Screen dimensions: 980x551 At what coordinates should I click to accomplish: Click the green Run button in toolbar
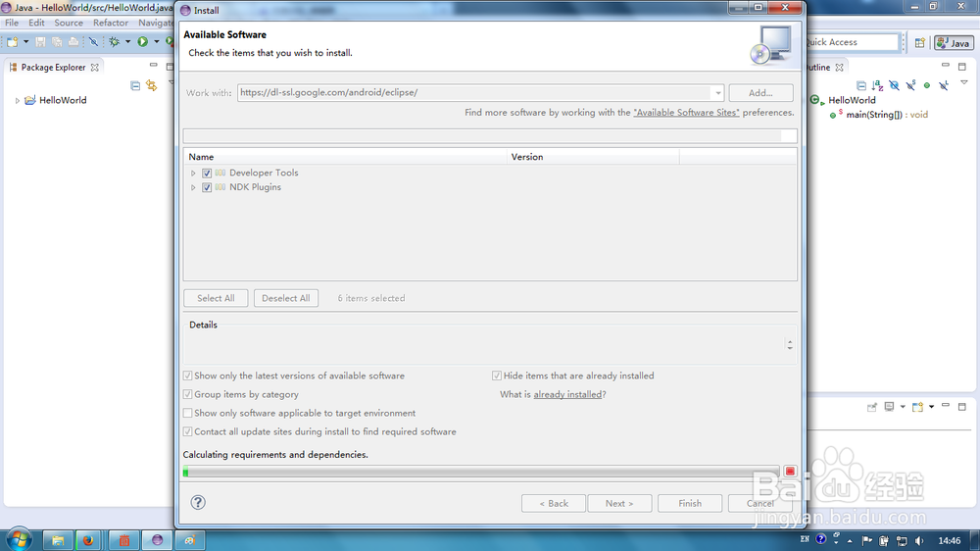pyautogui.click(x=143, y=42)
